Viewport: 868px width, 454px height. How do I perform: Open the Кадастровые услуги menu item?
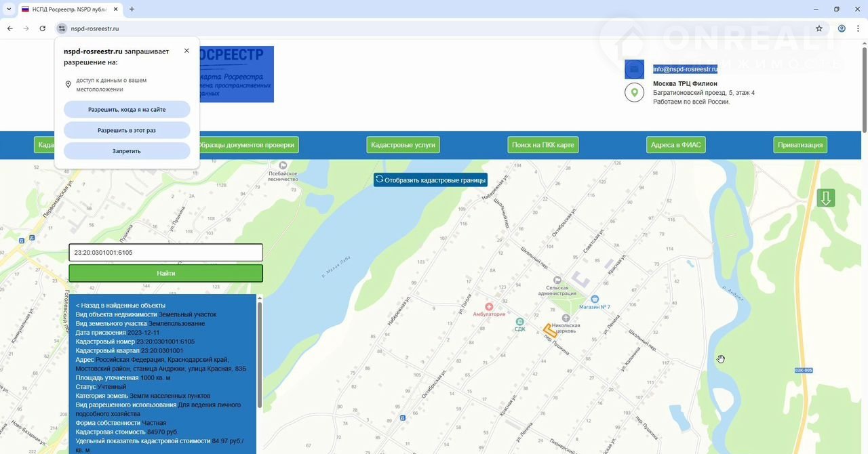pos(403,145)
